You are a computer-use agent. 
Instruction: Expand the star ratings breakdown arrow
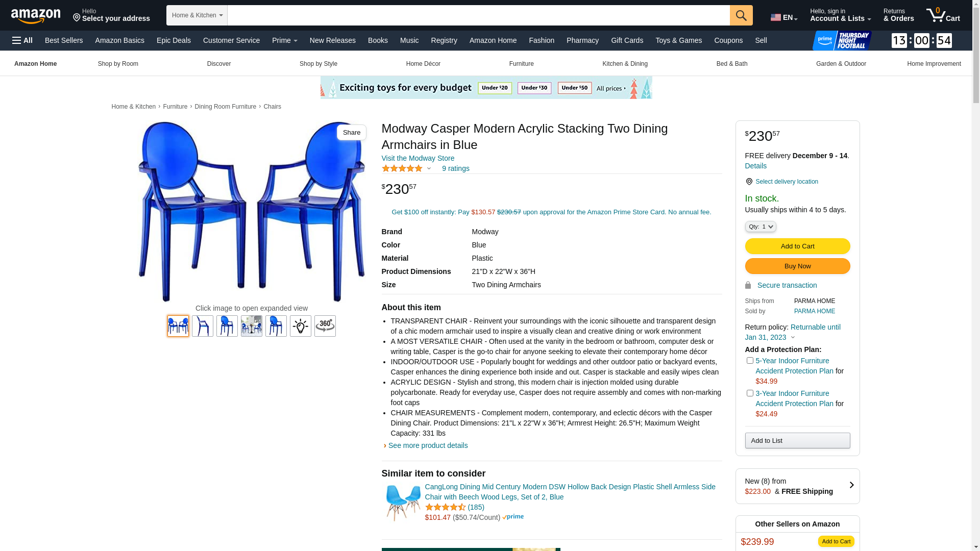pyautogui.click(x=429, y=169)
